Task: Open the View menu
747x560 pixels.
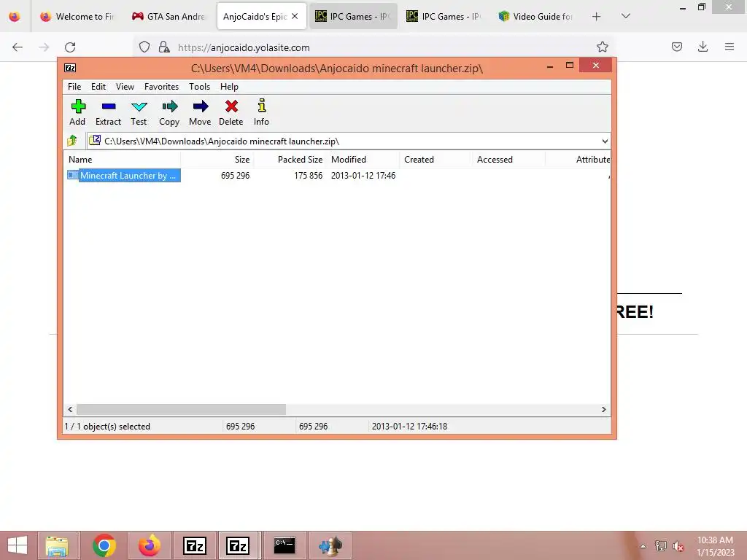Action: pos(125,87)
